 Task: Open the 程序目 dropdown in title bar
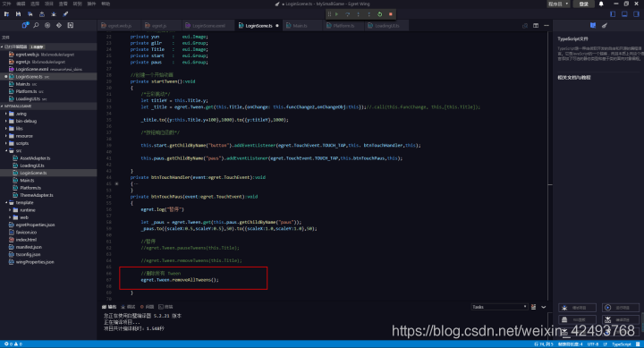[558, 4]
